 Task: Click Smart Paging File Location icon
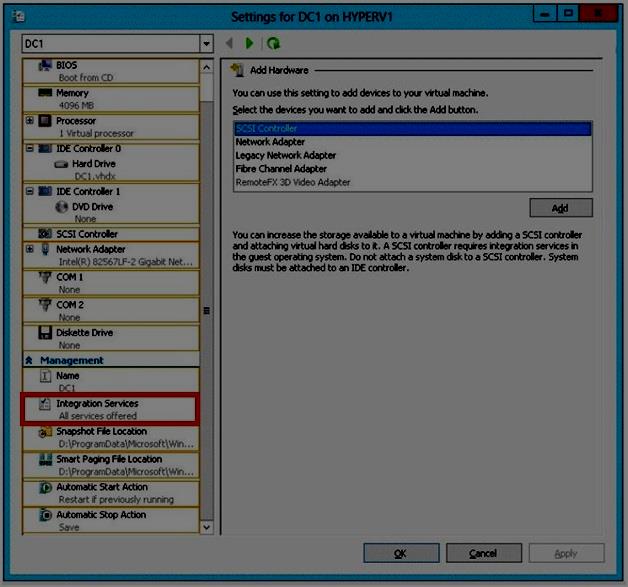(x=45, y=459)
